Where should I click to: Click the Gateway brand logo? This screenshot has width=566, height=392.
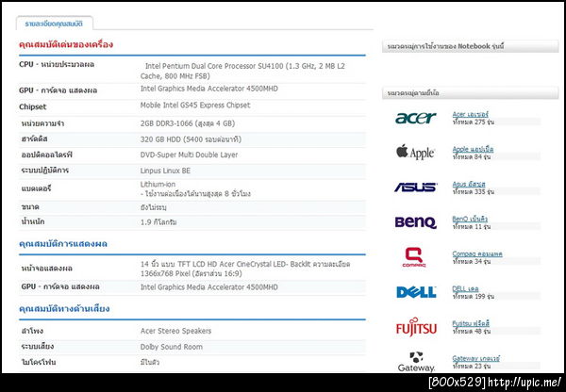click(x=416, y=362)
